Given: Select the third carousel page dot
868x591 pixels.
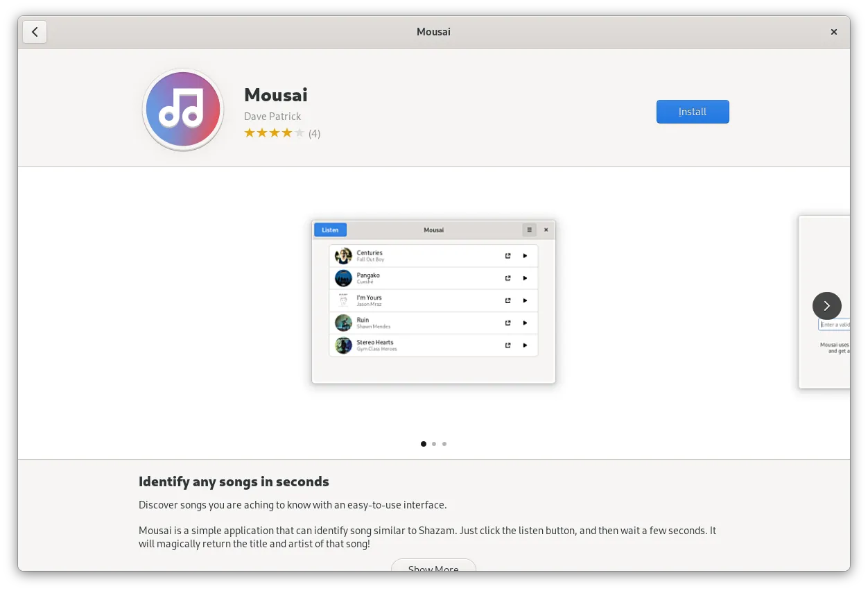Looking at the screenshot, I should pos(444,444).
